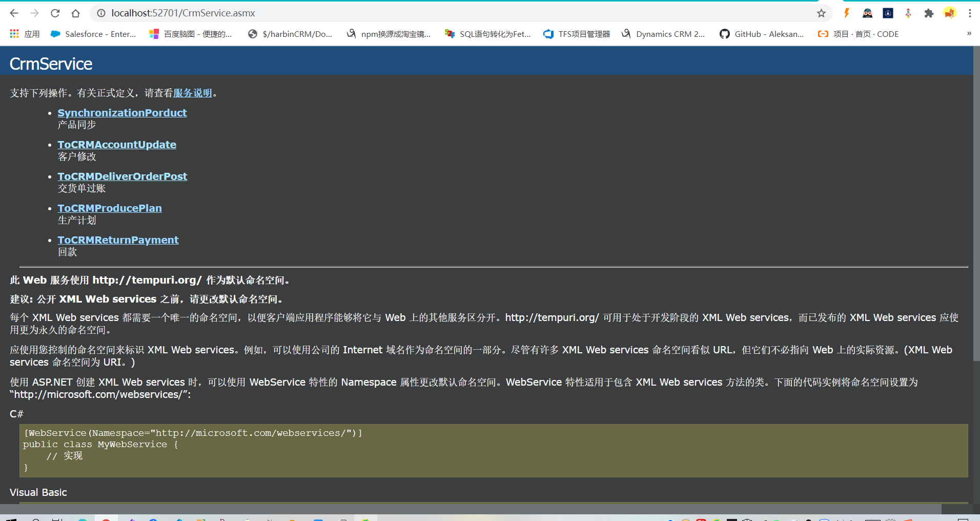Open the TFS项目管理器 bookmark
980x521 pixels.
pos(583,34)
